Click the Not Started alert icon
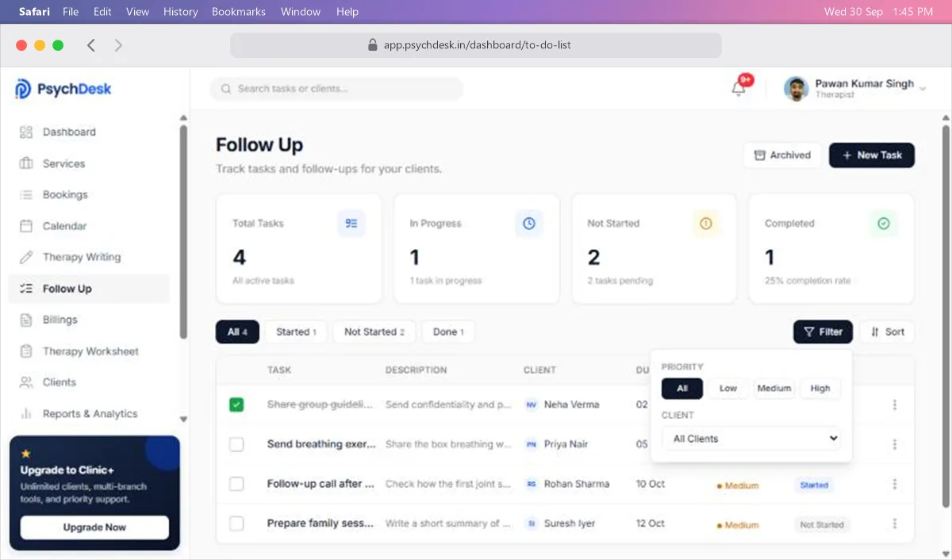 click(706, 224)
